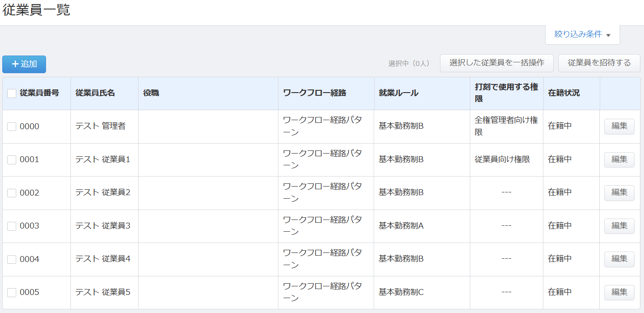Open 編集 for テスト 従業員1
The height and width of the screenshot is (313, 644).
[x=619, y=159]
